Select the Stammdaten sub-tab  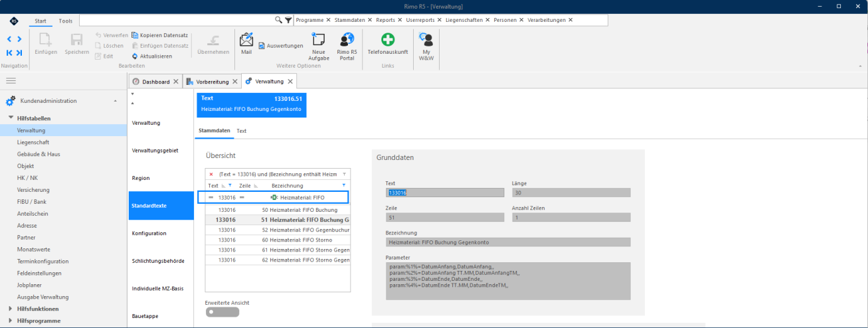[215, 131]
